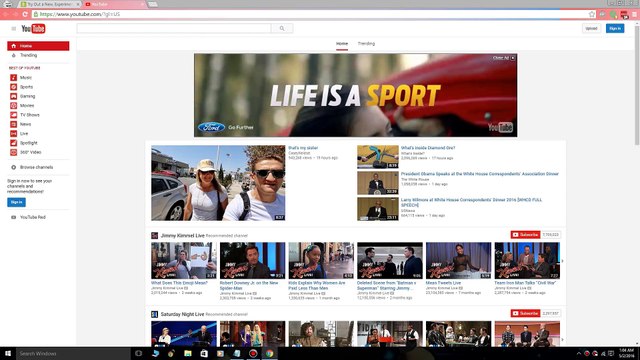Click the YouTube search input field
This screenshot has height=360, width=640.
point(174,28)
